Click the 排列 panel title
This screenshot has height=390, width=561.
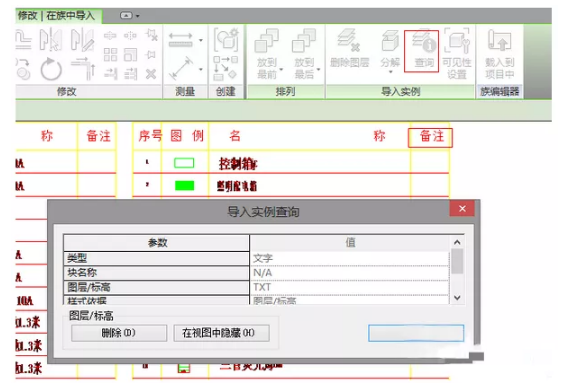(285, 92)
